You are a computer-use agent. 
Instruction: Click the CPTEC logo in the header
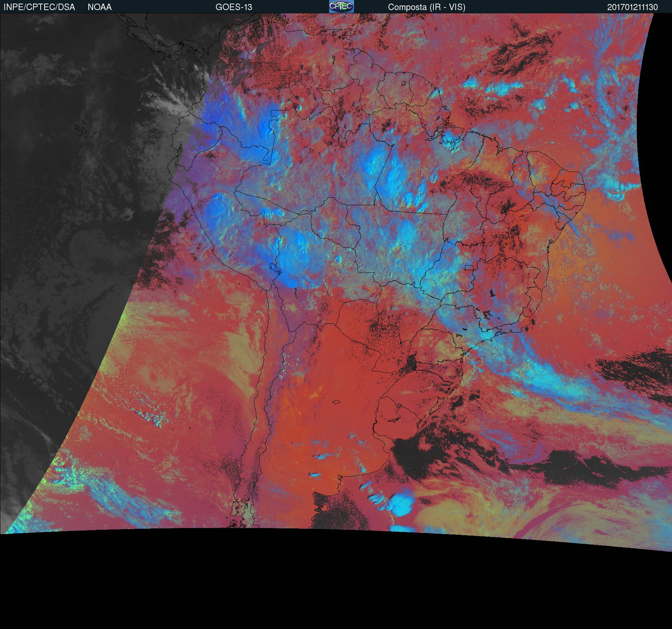341,6
